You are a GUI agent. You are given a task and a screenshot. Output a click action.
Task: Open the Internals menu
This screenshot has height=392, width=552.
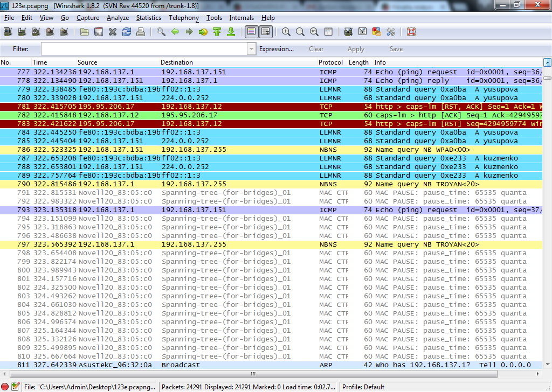(241, 18)
